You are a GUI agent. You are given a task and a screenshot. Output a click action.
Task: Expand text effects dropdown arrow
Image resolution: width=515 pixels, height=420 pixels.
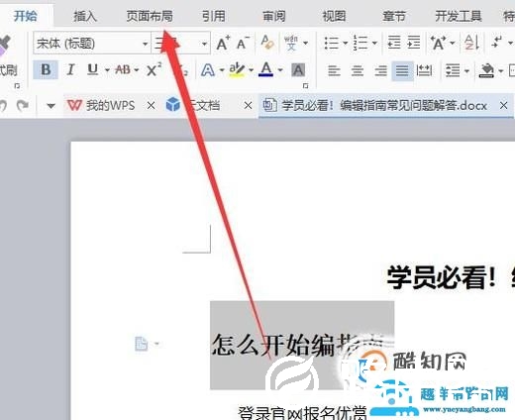[x=222, y=70]
